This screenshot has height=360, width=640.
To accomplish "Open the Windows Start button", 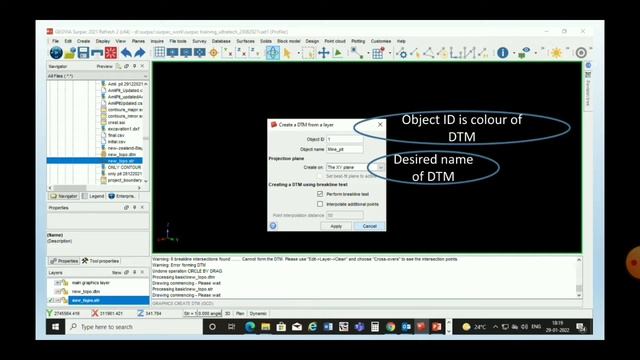I will (x=56, y=327).
